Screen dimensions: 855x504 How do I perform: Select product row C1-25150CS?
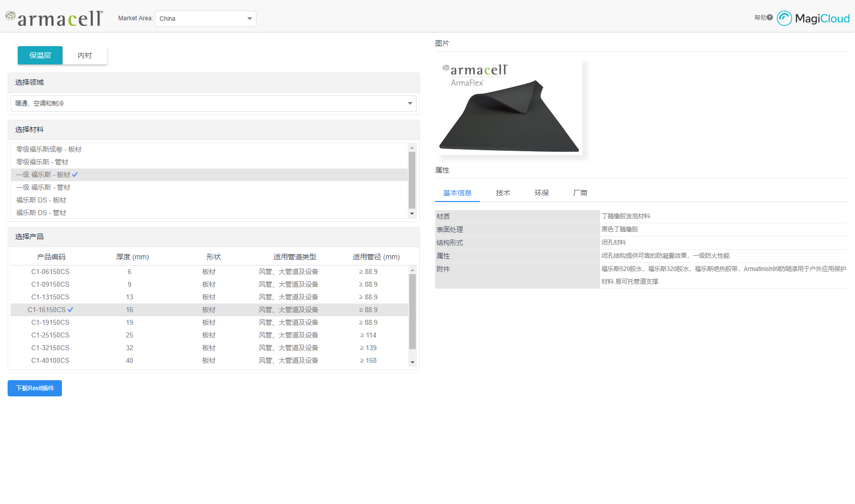tap(50, 335)
